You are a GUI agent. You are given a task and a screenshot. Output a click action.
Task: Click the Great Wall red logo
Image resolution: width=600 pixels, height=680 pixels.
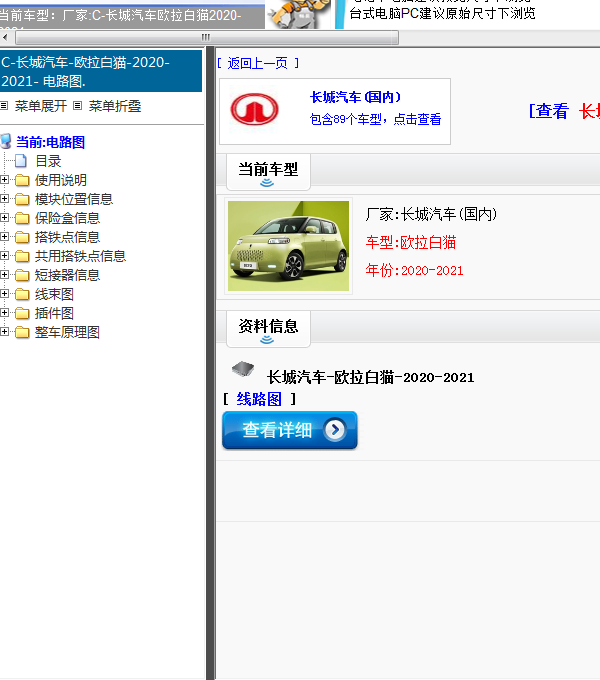(254, 109)
